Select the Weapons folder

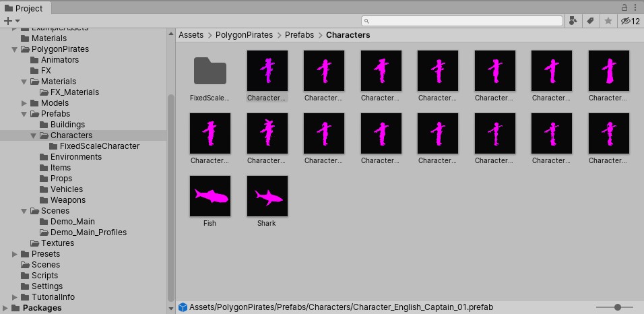[x=68, y=200]
